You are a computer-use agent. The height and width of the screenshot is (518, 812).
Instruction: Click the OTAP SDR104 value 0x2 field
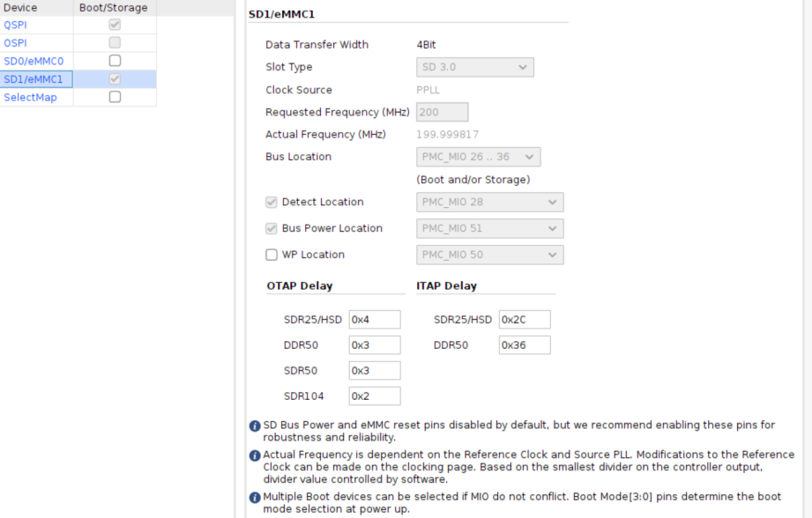(x=375, y=396)
